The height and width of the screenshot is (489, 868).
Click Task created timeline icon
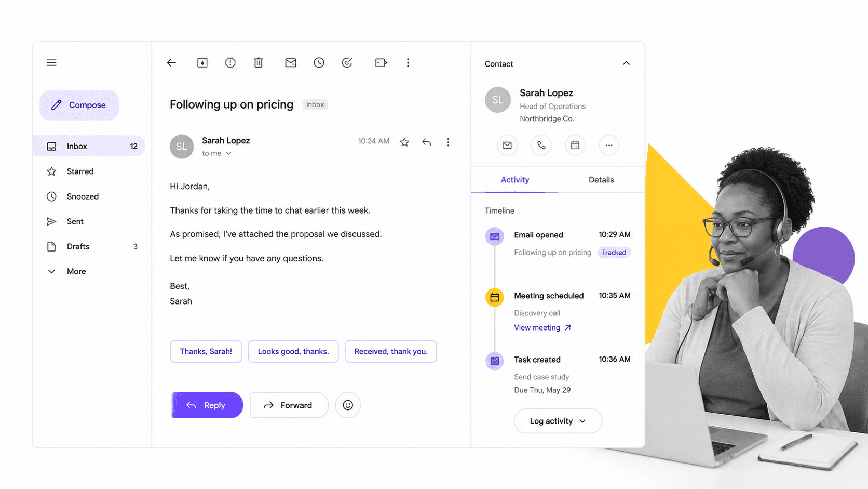click(x=495, y=361)
